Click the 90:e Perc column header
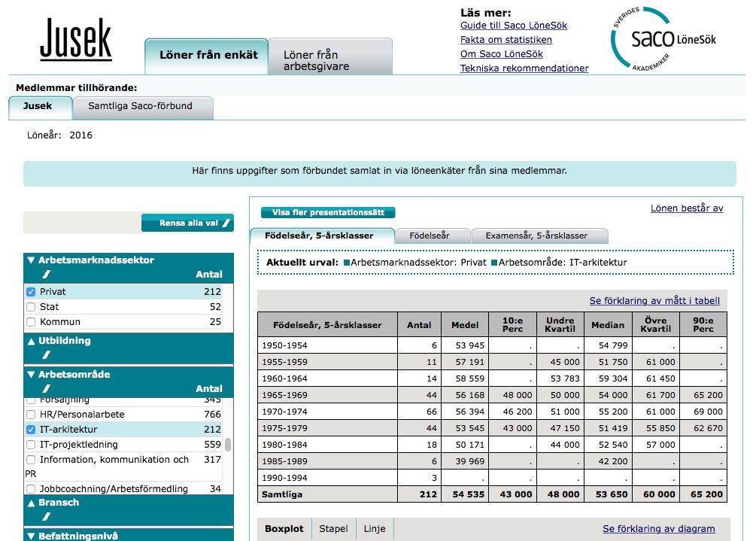Viewport: 756px width, 541px height. [703, 325]
